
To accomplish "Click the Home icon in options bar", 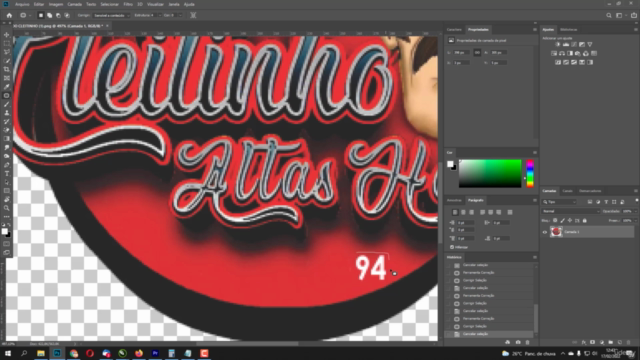I will tap(9, 15).
